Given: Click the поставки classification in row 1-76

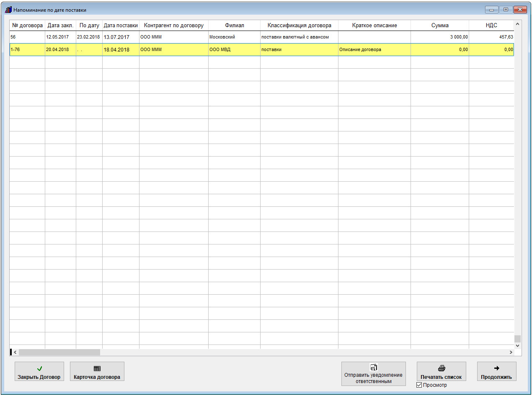Looking at the screenshot, I should pos(299,49).
